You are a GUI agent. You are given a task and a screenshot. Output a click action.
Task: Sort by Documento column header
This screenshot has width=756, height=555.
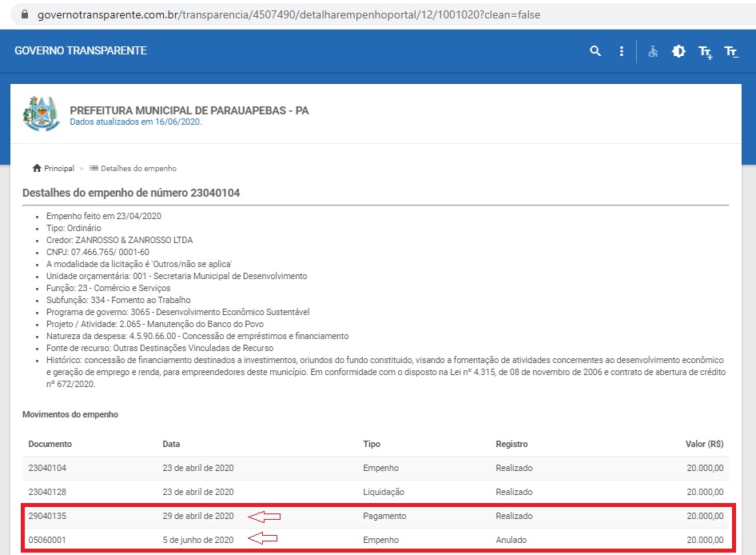click(x=50, y=444)
